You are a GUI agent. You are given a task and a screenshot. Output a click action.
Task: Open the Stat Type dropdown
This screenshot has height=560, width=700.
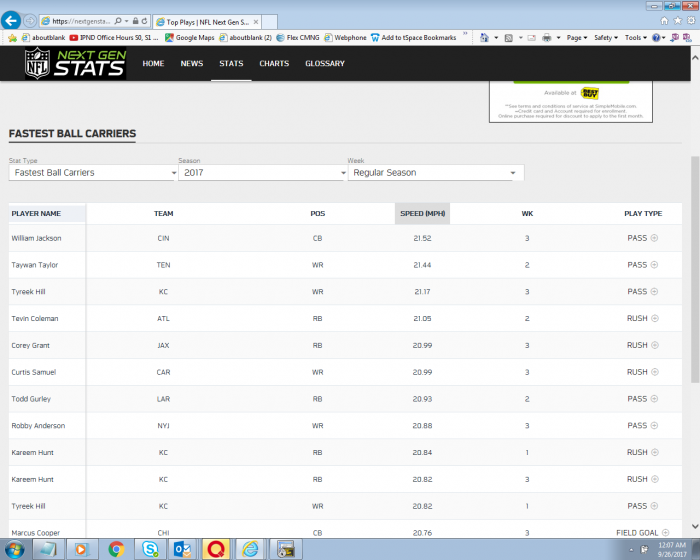93,173
